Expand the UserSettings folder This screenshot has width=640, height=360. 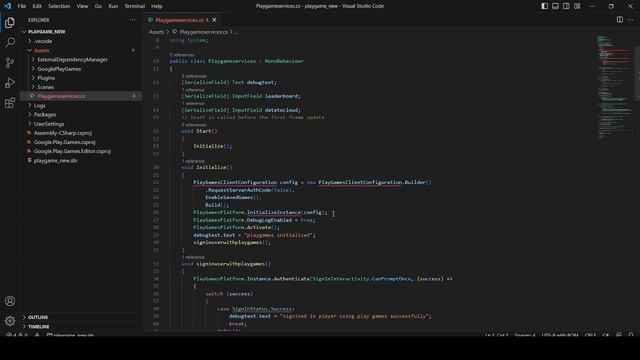(30, 124)
